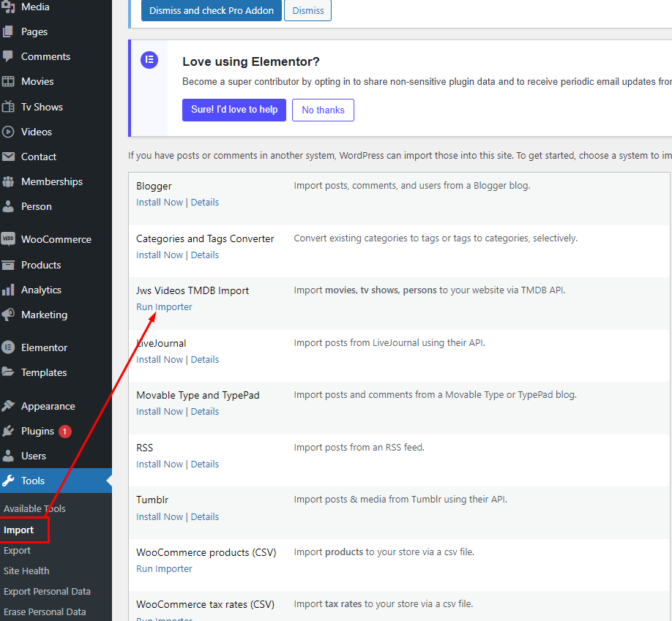Click Install Now under Blogger

point(160,202)
